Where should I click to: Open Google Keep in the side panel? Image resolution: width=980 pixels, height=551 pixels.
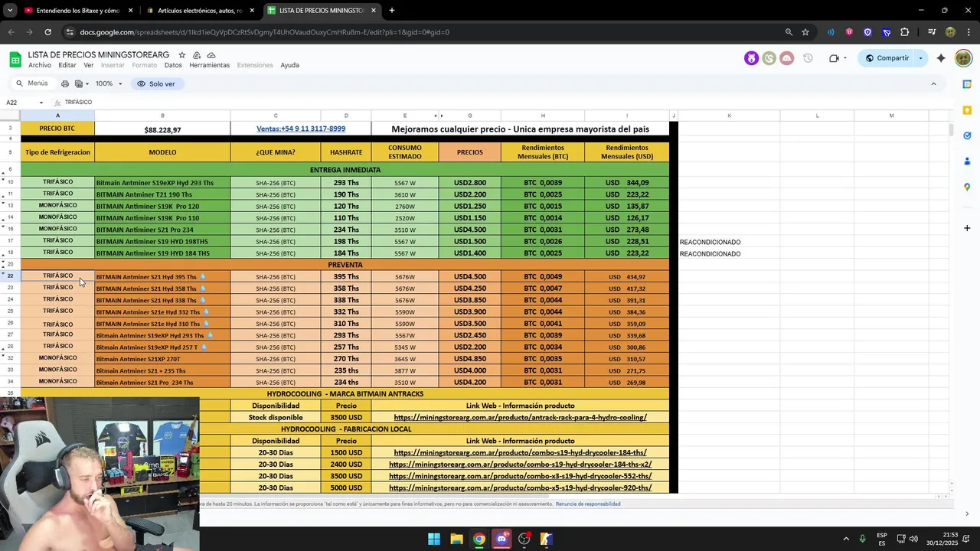click(967, 110)
